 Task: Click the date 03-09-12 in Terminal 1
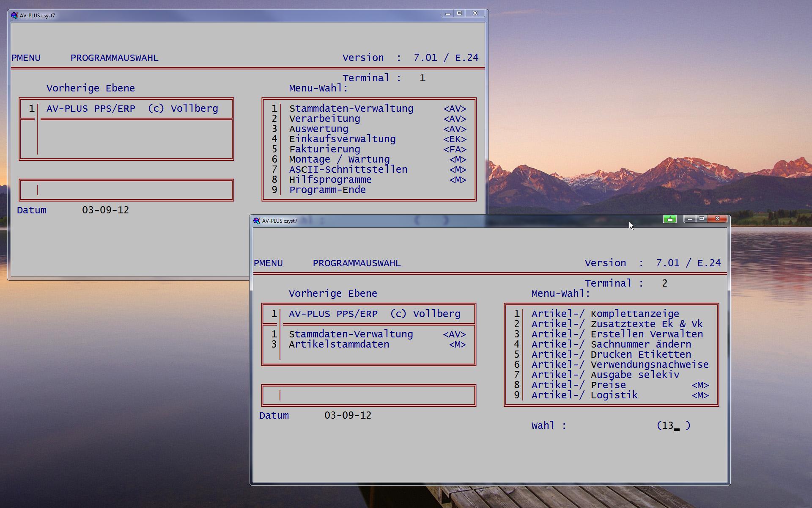pyautogui.click(x=106, y=210)
